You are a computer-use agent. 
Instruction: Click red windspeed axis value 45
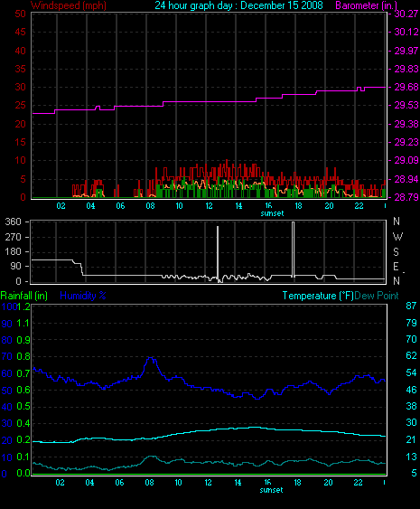20,32
